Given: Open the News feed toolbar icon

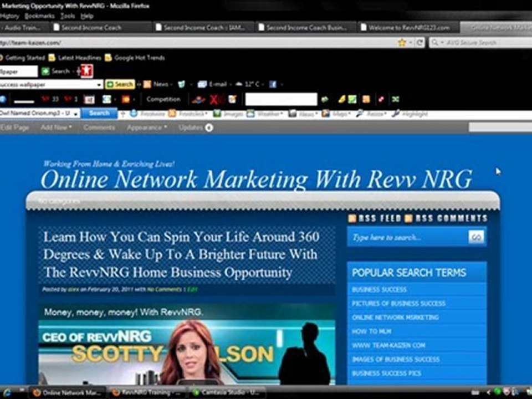Looking at the screenshot, I should (147, 84).
